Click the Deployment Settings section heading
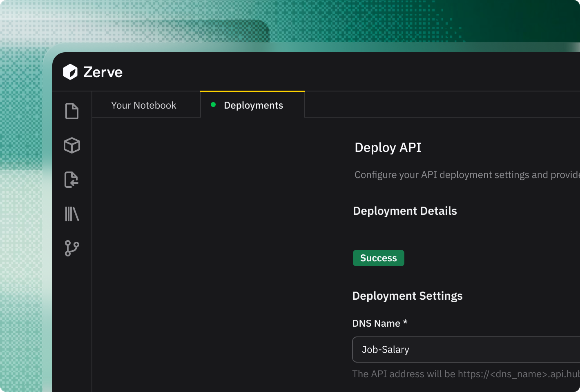This screenshot has height=392, width=580. [407, 296]
